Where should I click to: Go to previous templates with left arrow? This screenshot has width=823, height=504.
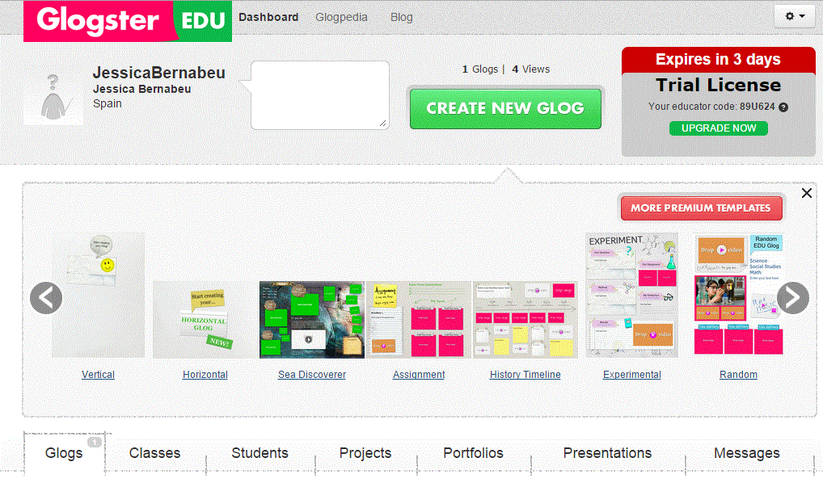tap(46, 298)
